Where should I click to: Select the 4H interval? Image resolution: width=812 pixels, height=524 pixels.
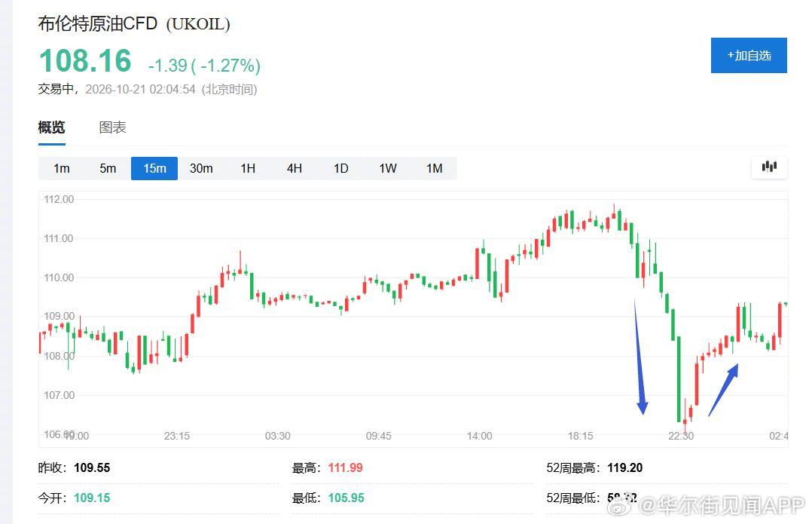coord(294,168)
